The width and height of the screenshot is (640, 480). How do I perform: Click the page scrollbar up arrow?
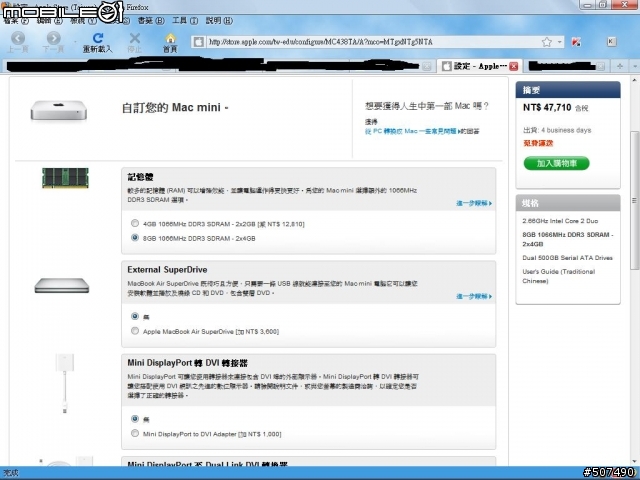tap(635, 81)
